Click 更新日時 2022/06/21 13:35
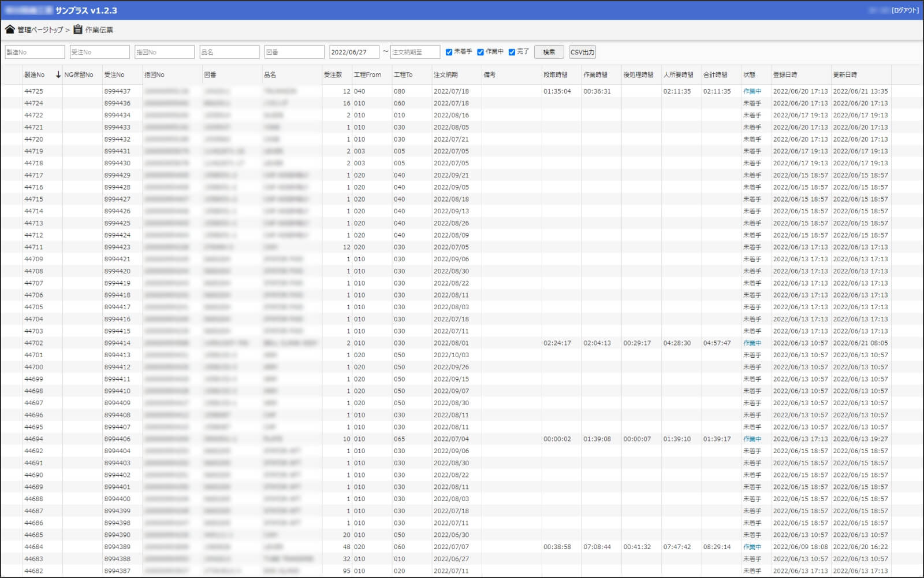 [860, 91]
